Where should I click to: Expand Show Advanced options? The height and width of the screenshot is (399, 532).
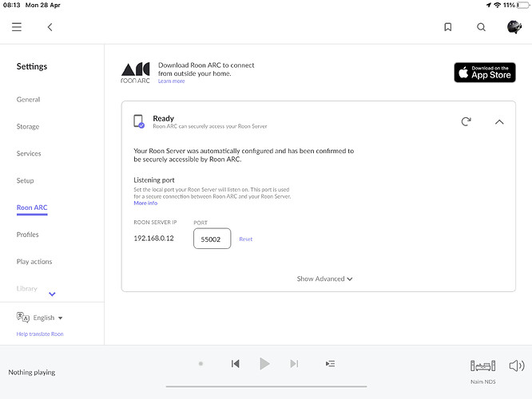(x=324, y=279)
